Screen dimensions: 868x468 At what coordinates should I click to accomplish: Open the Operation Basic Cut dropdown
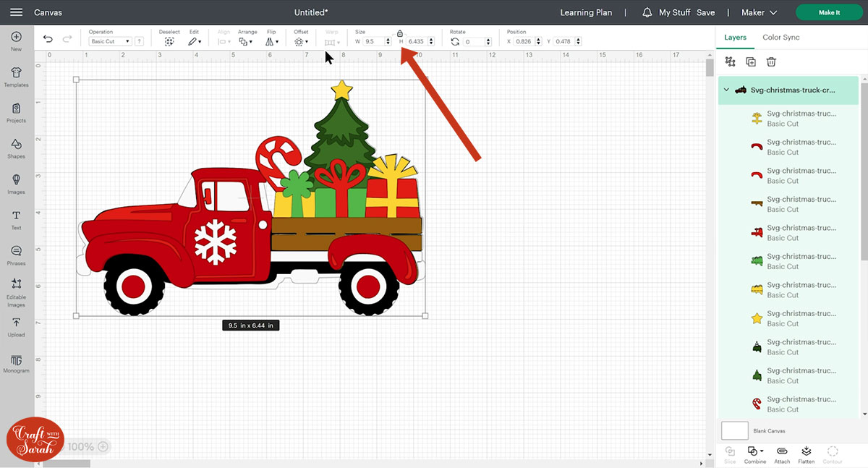[x=111, y=41]
